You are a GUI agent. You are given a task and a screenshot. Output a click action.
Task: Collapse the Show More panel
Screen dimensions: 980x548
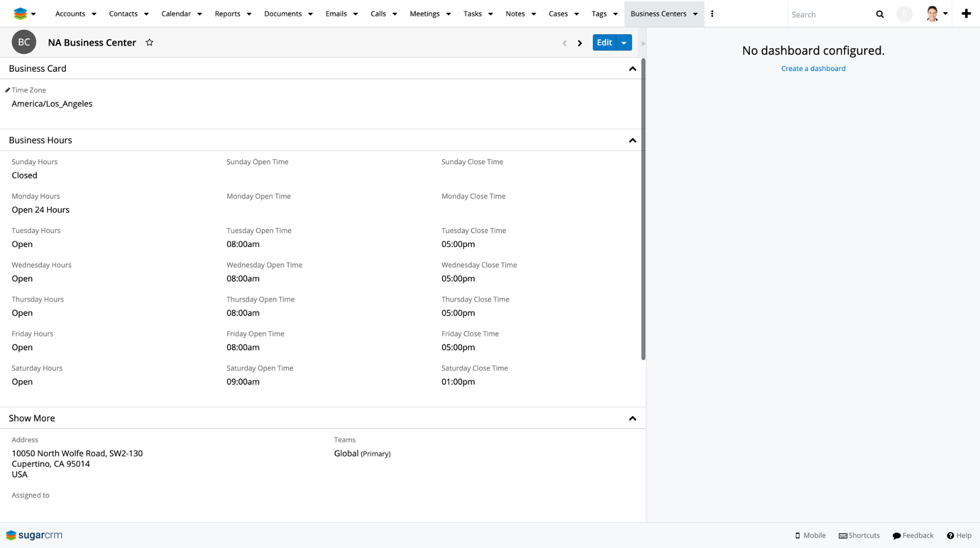point(632,419)
